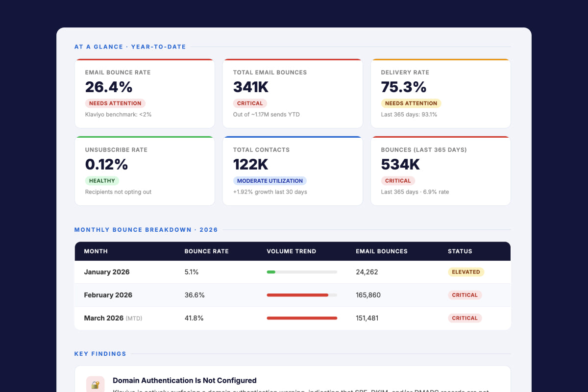Click the Elevated status badge for January
Viewport: 588px width, 392px height.
(x=466, y=272)
